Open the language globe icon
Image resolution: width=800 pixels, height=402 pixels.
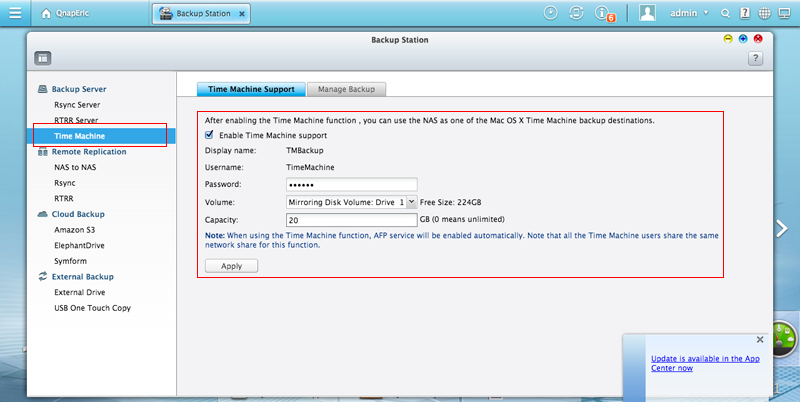764,13
